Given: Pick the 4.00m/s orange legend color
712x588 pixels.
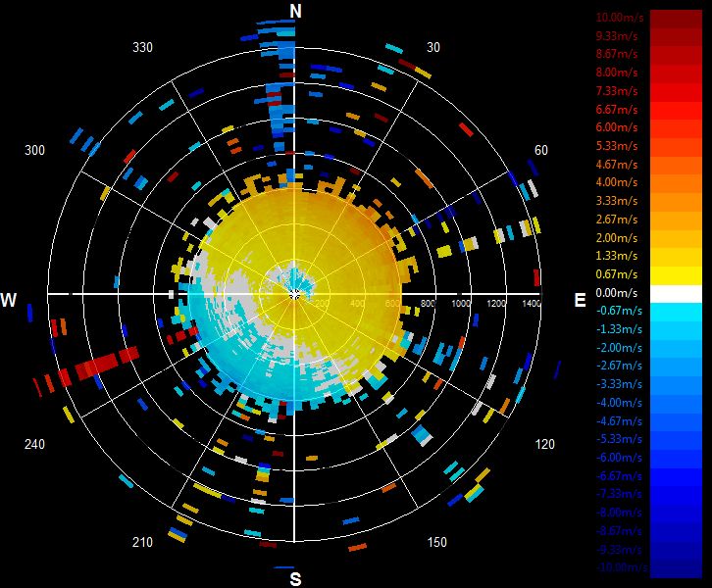Looking at the screenshot, I should (x=676, y=183).
